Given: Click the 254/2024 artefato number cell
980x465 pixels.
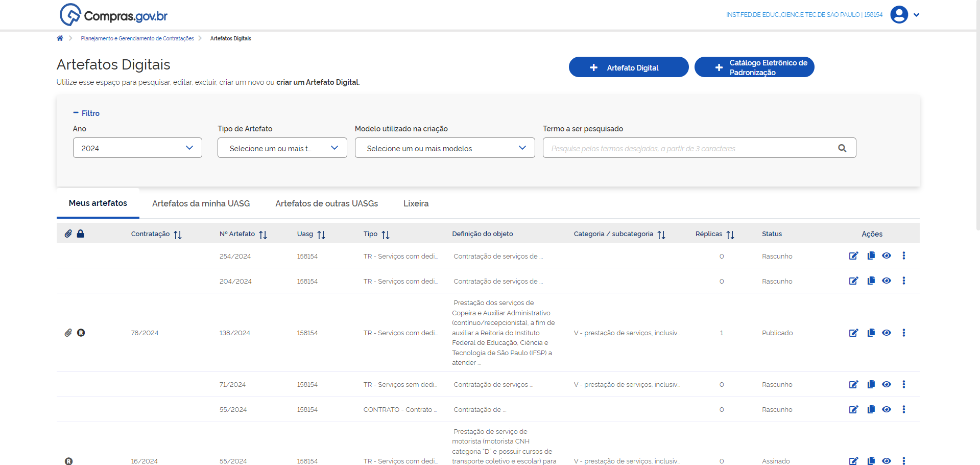Looking at the screenshot, I should 235,256.
